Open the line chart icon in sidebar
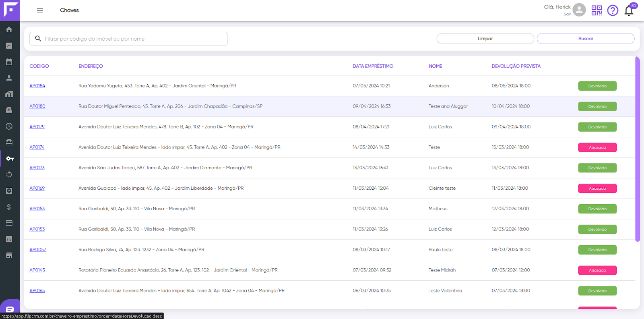 pyautogui.click(x=9, y=46)
